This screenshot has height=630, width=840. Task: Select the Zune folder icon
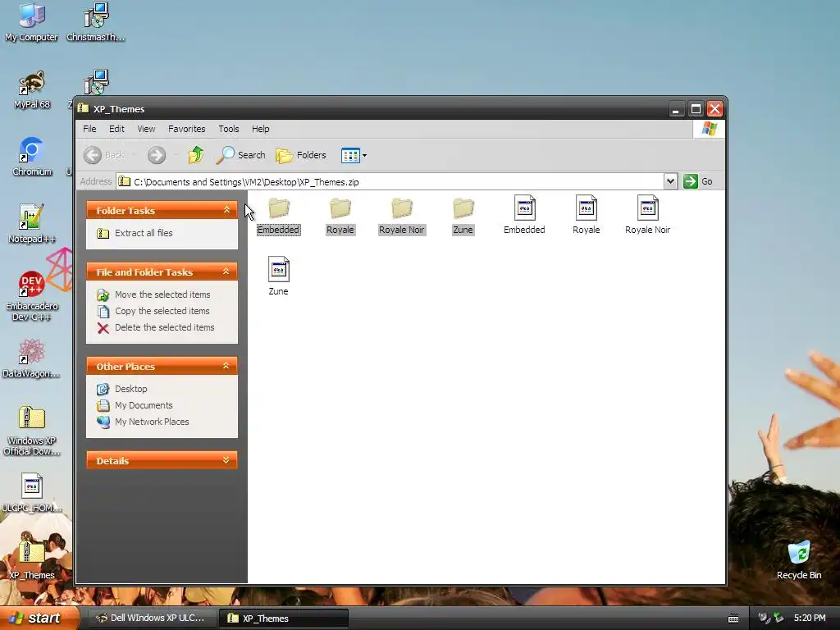[x=463, y=208]
